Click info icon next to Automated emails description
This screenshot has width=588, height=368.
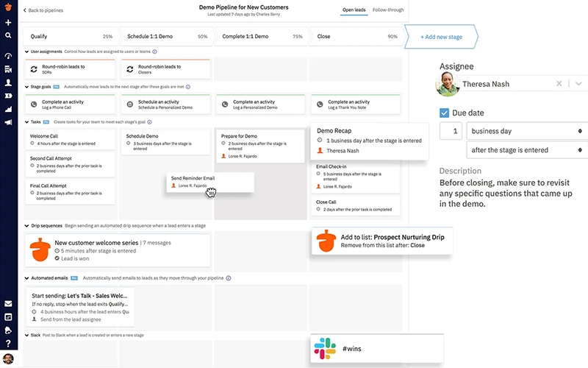coord(229,278)
